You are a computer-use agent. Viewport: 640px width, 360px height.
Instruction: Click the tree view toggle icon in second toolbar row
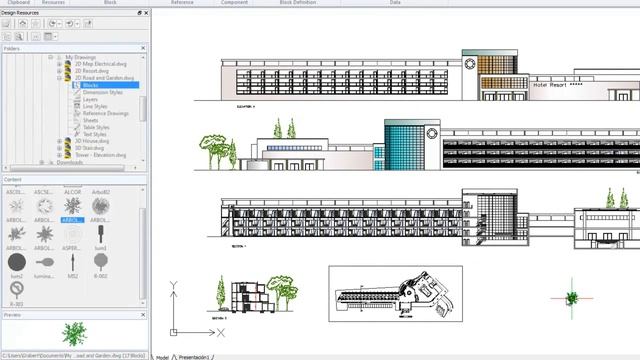coord(7,36)
